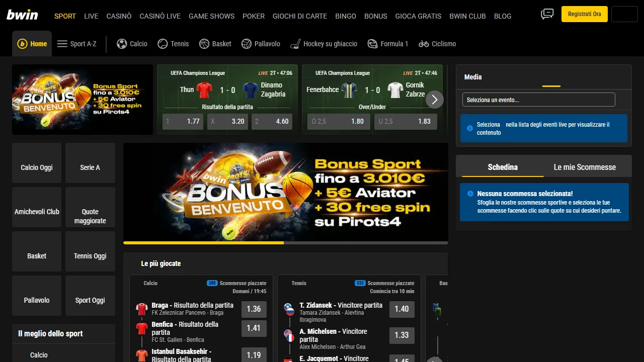Viewport: 644px width, 362px height.
Task: Click the Registrati Ora button
Action: [x=585, y=14]
